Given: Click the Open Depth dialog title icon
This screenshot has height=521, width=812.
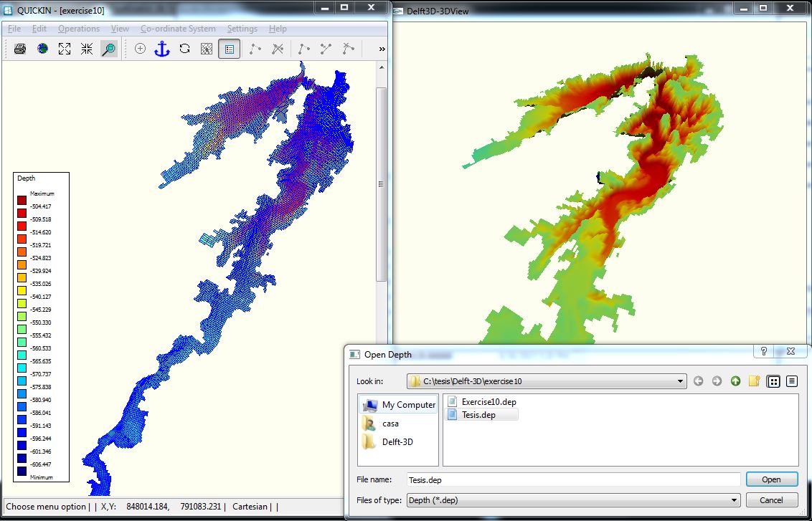Looking at the screenshot, I should pos(355,355).
